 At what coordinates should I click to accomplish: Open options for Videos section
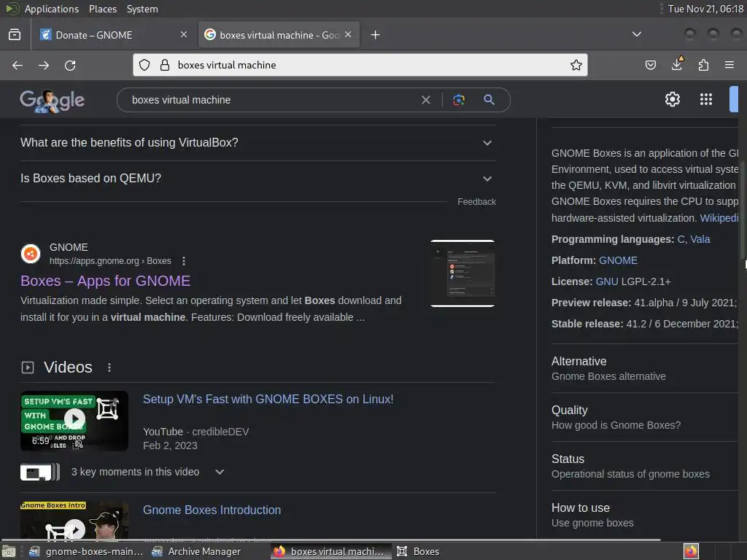tap(109, 367)
